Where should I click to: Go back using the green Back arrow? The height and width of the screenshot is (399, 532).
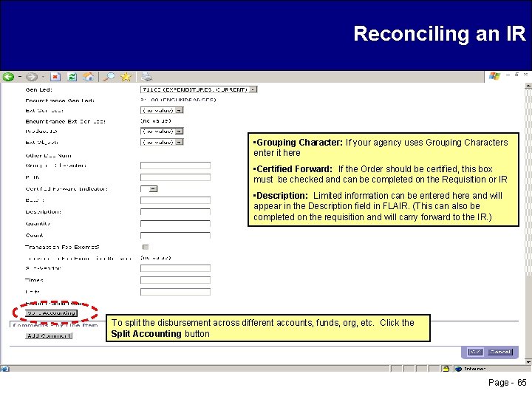8,77
